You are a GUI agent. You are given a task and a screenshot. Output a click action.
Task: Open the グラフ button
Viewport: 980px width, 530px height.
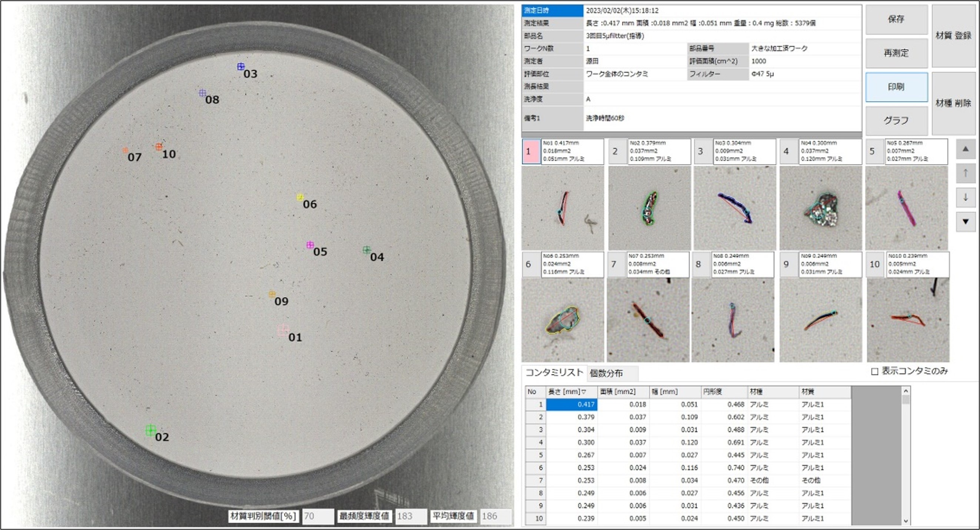coord(896,121)
